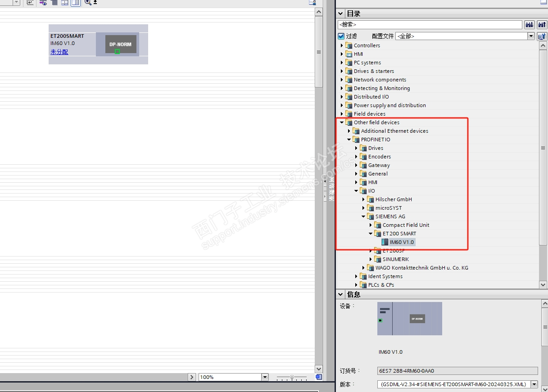Click the 未分配 unassigned link on ET200SMART

pyautogui.click(x=59, y=52)
